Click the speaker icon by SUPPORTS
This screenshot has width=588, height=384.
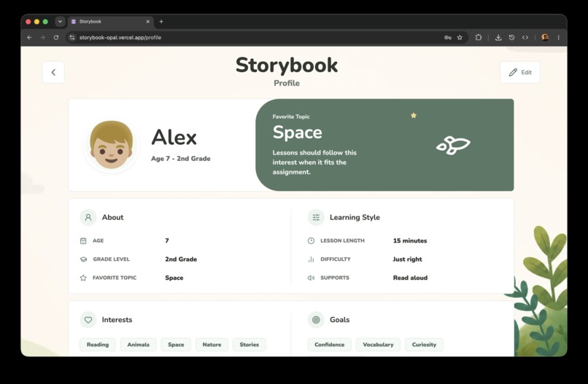(311, 278)
